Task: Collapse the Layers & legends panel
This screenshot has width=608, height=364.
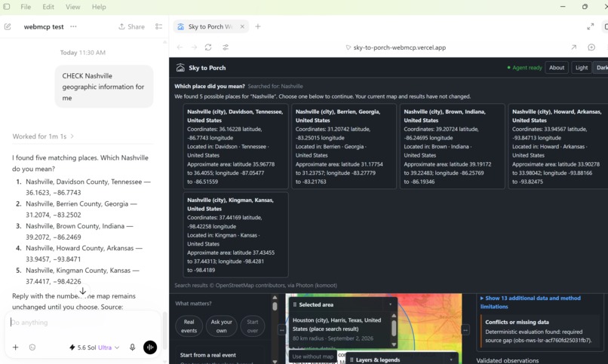Action: (451, 359)
